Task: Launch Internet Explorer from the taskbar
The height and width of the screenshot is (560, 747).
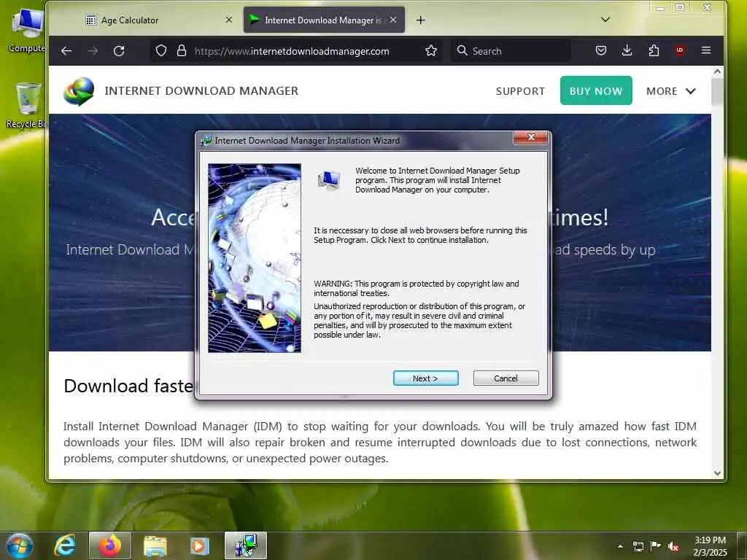Action: click(65, 545)
